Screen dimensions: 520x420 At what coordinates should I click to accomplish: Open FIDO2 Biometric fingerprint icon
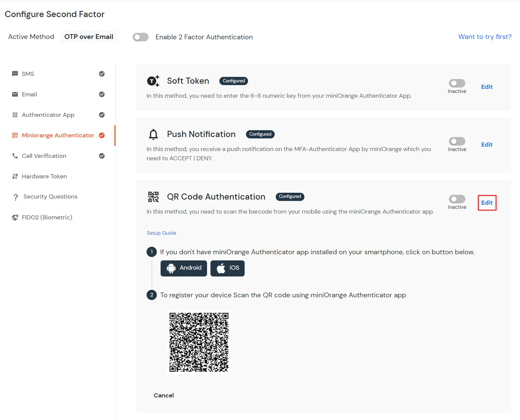15,217
